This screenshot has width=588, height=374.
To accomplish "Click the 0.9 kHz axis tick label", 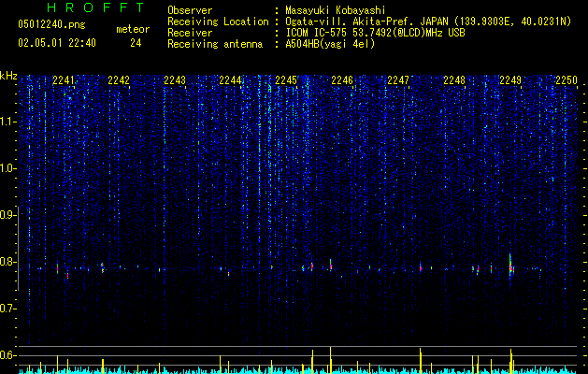I will [x=7, y=215].
